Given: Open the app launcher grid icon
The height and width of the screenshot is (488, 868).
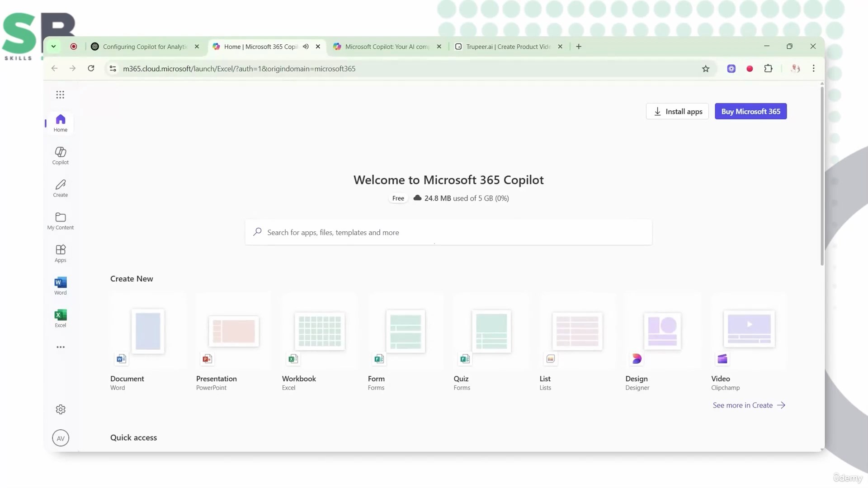Looking at the screenshot, I should pos(60,94).
